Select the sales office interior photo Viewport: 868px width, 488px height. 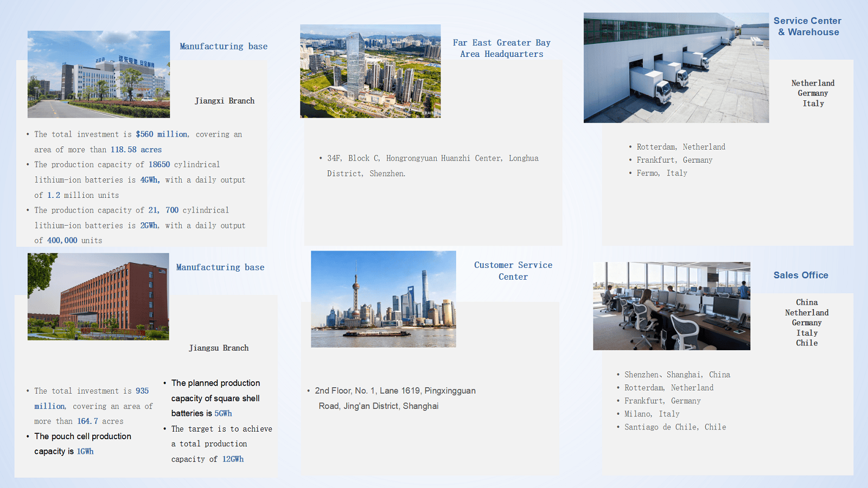672,306
